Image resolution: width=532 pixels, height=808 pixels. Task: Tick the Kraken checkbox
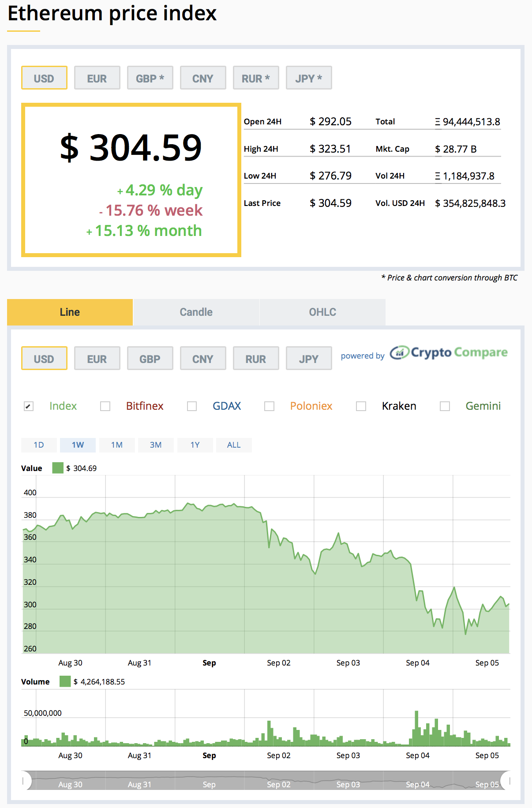pos(361,406)
